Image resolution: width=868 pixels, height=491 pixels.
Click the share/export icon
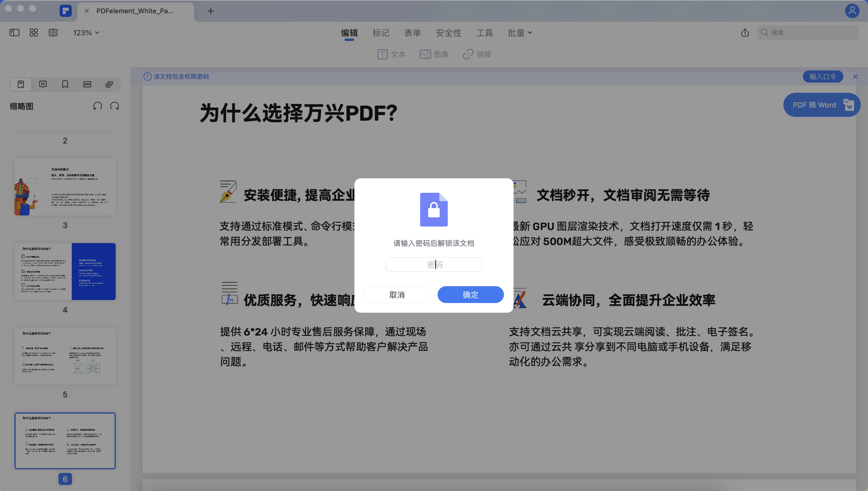745,32
